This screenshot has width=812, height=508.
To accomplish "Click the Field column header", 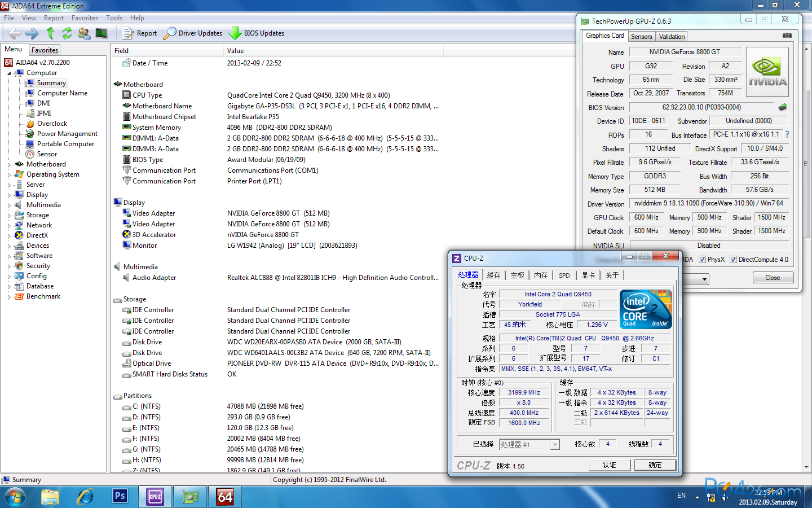I will 167,51.
